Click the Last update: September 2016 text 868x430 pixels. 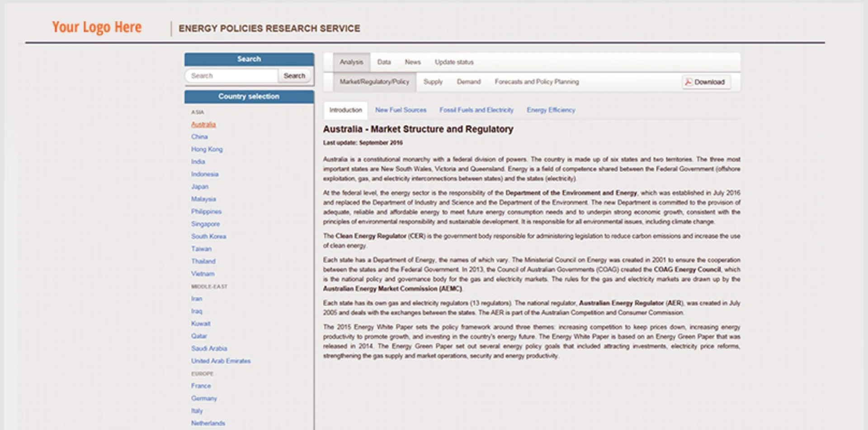click(x=363, y=143)
